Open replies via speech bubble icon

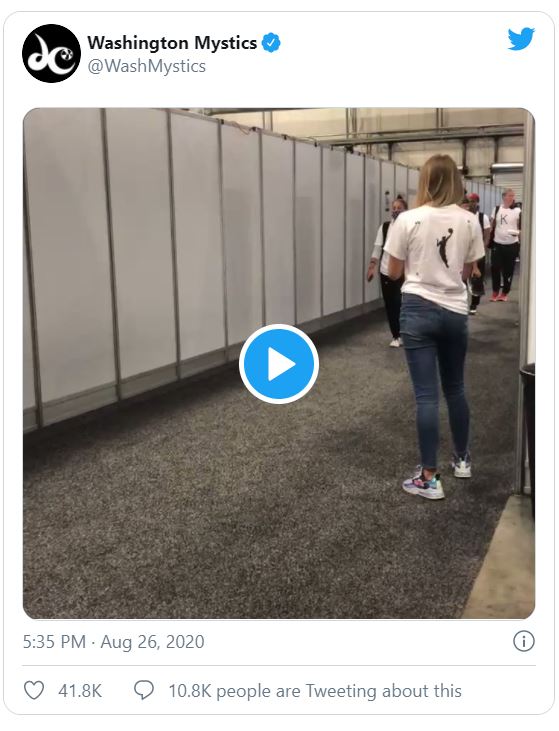[x=144, y=690]
